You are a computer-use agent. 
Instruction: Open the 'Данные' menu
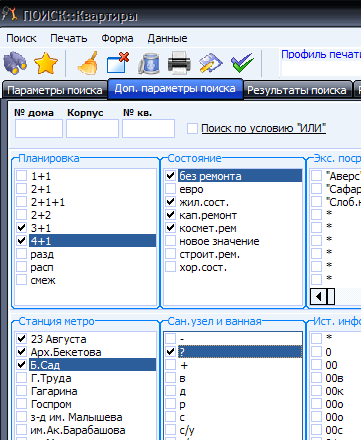click(167, 38)
